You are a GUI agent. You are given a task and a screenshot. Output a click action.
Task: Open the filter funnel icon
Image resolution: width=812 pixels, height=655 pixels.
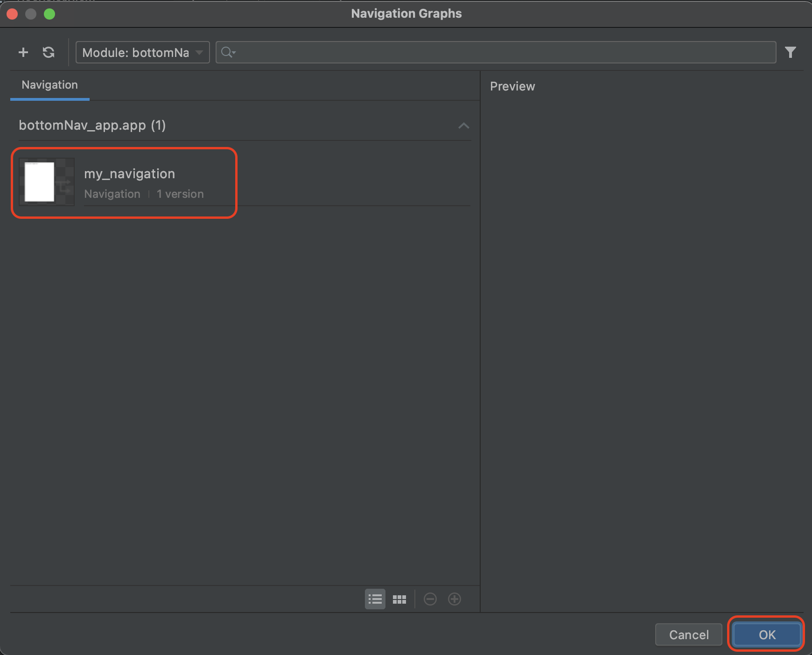790,52
